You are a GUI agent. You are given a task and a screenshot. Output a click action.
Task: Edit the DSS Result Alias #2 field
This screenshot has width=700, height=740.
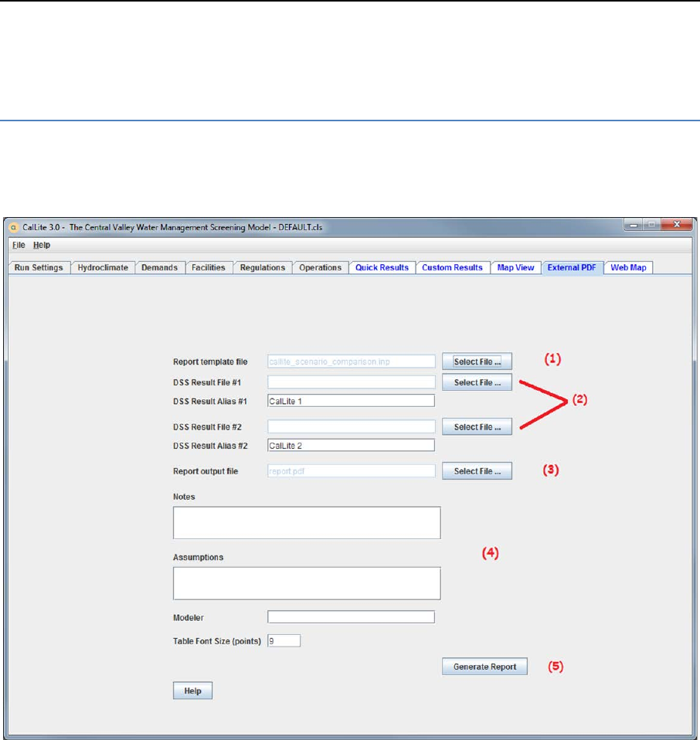point(352,446)
